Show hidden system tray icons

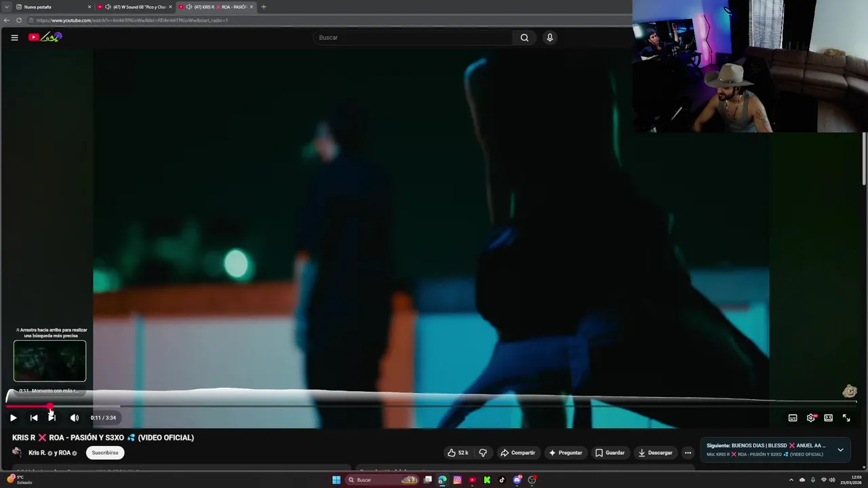791,480
